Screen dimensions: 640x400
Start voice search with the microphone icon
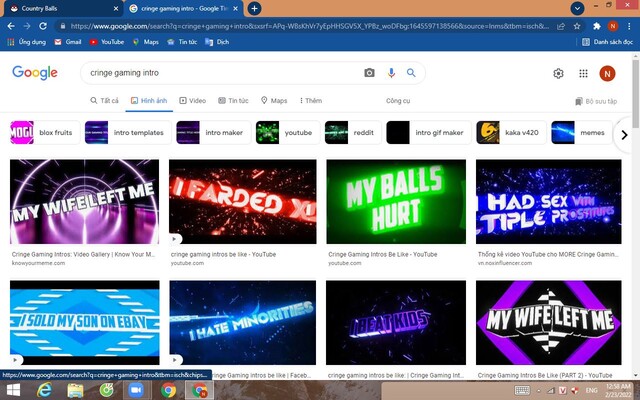point(391,73)
